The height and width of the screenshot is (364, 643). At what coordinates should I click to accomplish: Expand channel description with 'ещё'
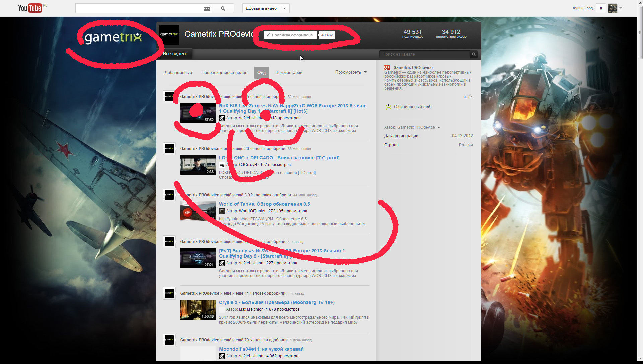tap(468, 97)
